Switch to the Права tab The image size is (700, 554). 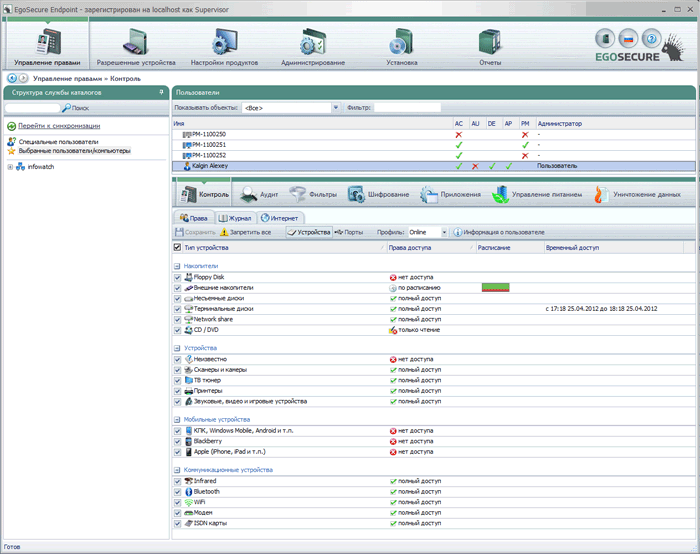click(x=194, y=218)
